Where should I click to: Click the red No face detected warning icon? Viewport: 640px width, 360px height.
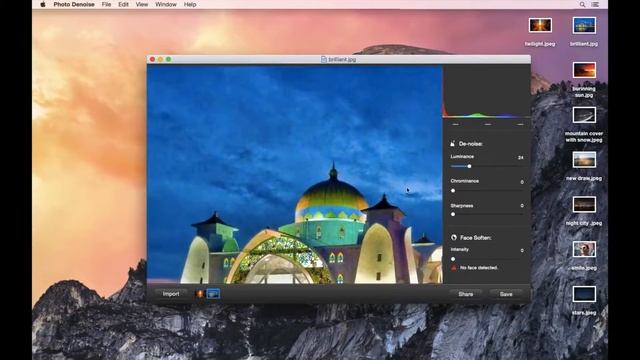453,268
